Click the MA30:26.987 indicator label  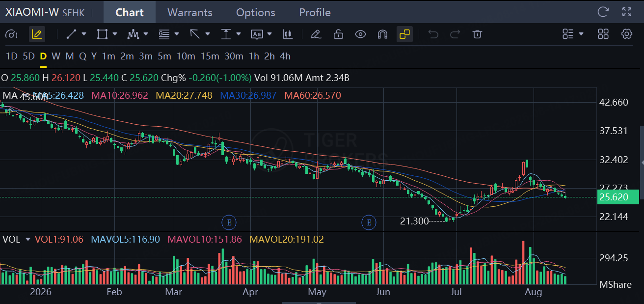248,95
